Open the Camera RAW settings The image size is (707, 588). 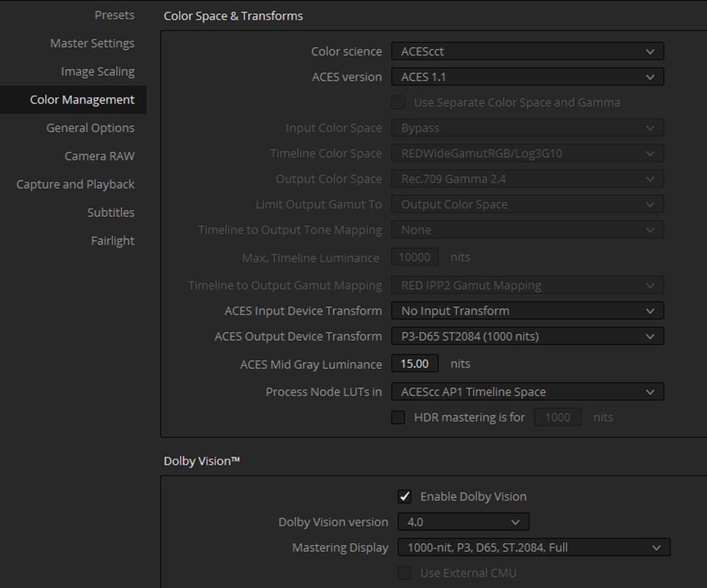[x=99, y=156]
